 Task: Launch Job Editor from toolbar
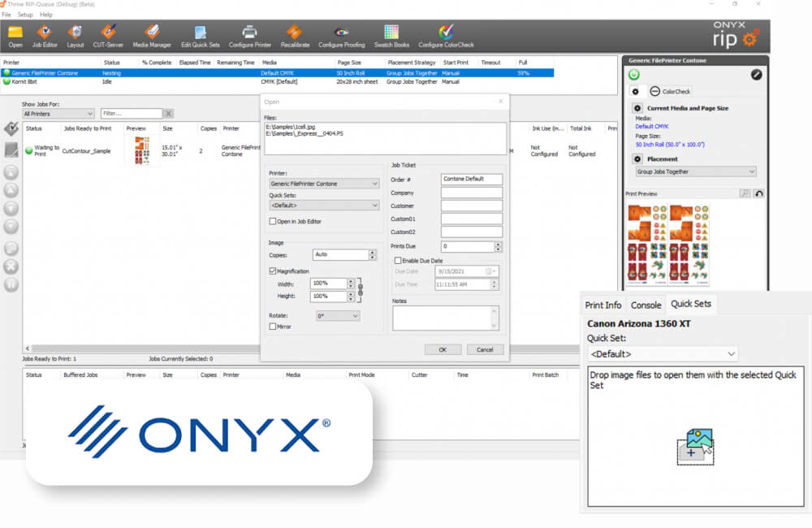(45, 37)
